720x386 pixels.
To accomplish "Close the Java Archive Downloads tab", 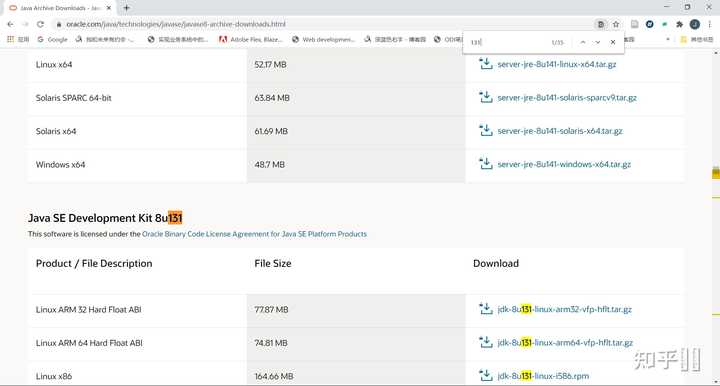I will pos(109,8).
